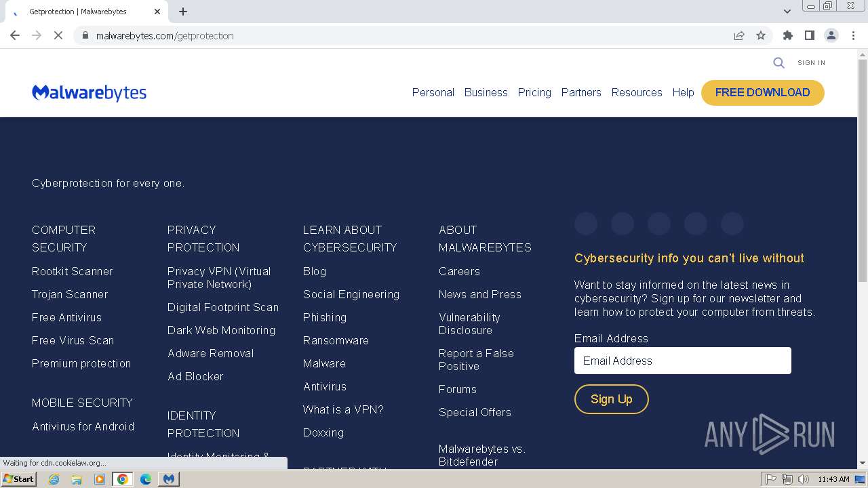Open Privacy VPN (Virtual Private Network) link

(x=219, y=277)
